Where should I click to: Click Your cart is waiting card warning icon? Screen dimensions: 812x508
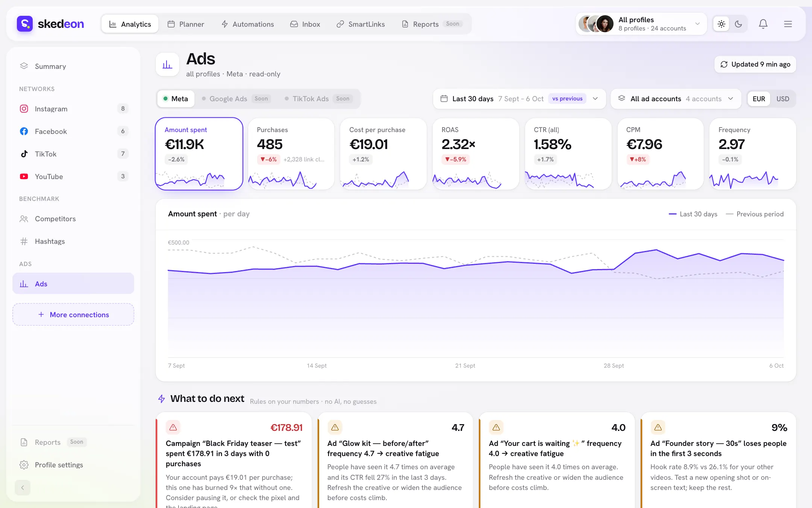[496, 427]
